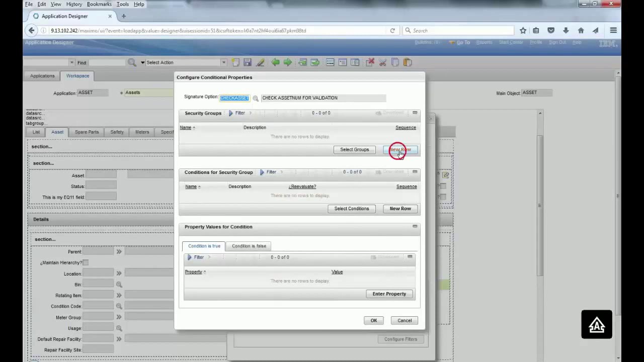This screenshot has height=362, width=644.
Task: Click the Save Application Definition icon
Action: pos(248,62)
